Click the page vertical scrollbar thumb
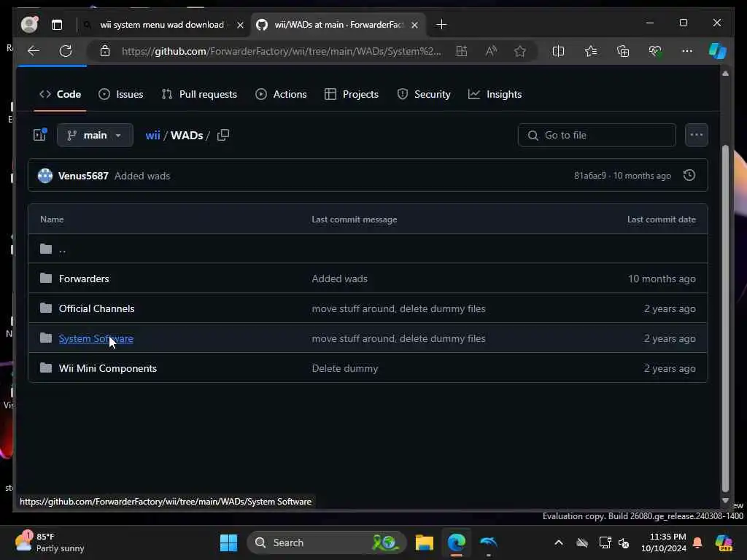Screen dimensions: 747x560 coord(725,318)
